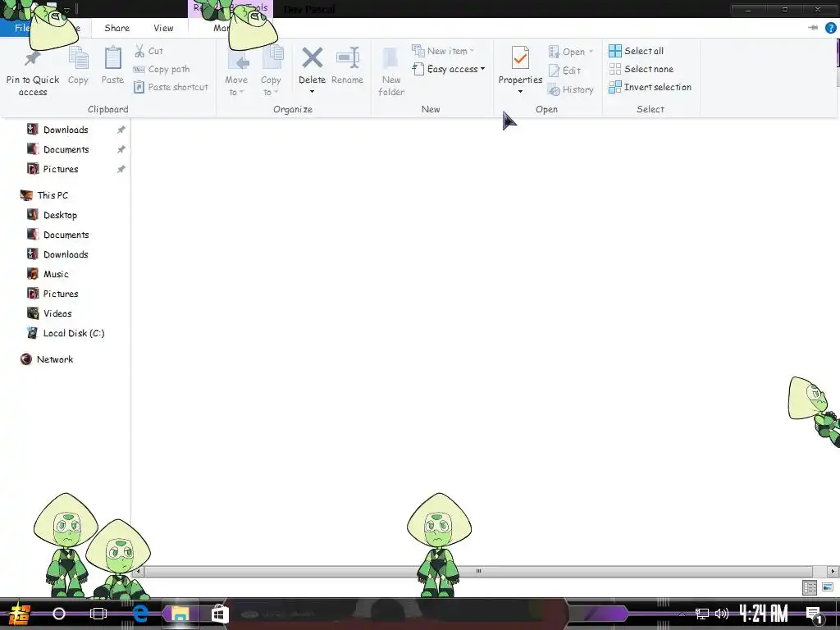Choose Copy path in Clipboard group

point(162,69)
